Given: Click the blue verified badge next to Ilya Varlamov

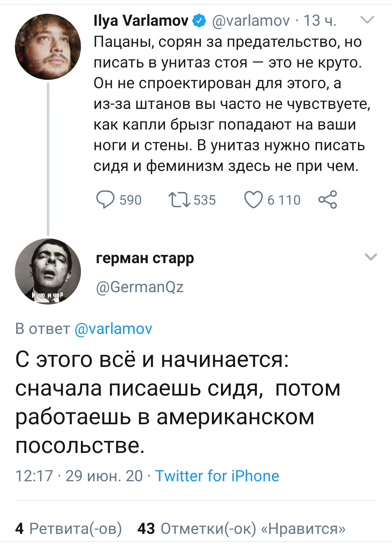Looking at the screenshot, I should (x=199, y=21).
